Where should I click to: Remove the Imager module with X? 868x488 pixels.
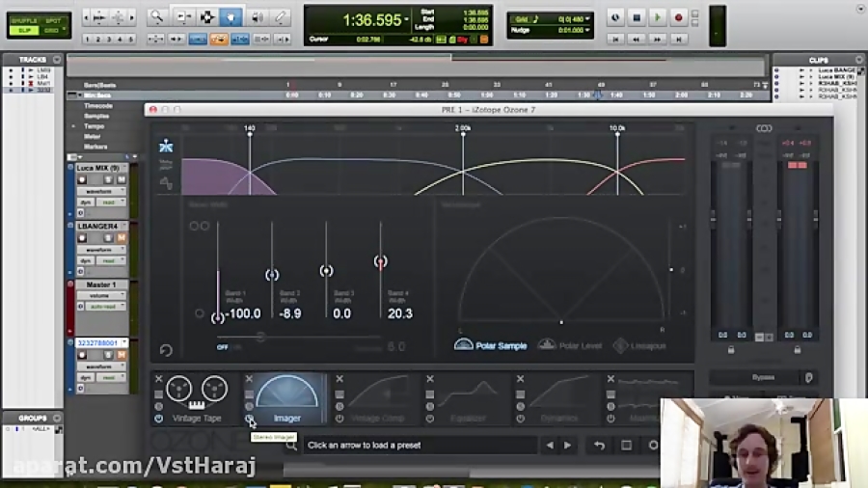249,378
